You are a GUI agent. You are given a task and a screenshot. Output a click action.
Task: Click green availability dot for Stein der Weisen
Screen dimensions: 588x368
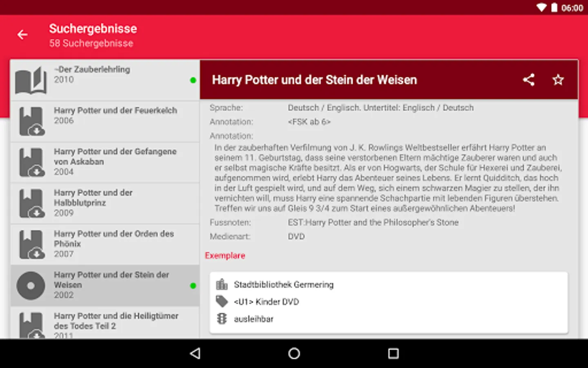tap(193, 285)
